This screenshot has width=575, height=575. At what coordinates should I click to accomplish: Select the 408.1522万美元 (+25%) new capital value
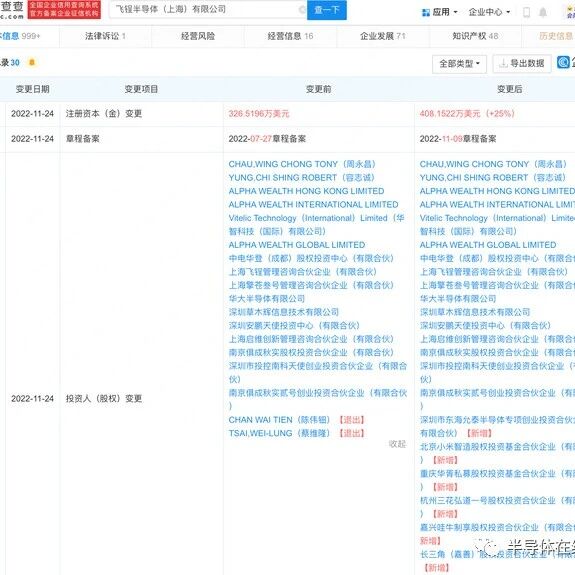(x=467, y=114)
